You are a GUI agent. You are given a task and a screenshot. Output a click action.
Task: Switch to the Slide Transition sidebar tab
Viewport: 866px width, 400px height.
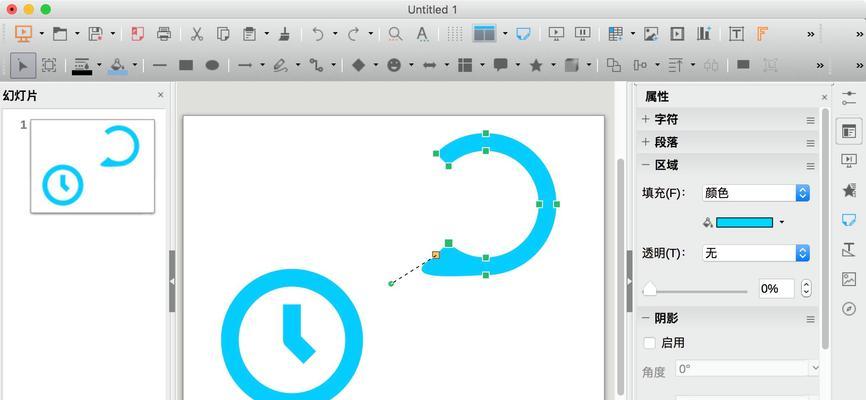[849, 161]
